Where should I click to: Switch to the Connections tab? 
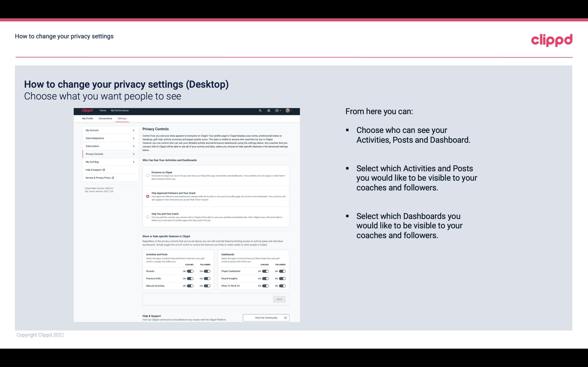coord(105,118)
